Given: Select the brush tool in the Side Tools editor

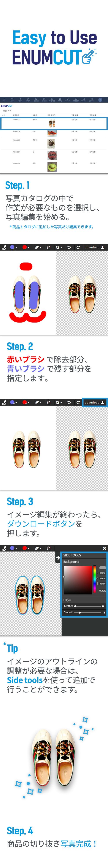Looking at the screenshot, I should click(4, 548).
